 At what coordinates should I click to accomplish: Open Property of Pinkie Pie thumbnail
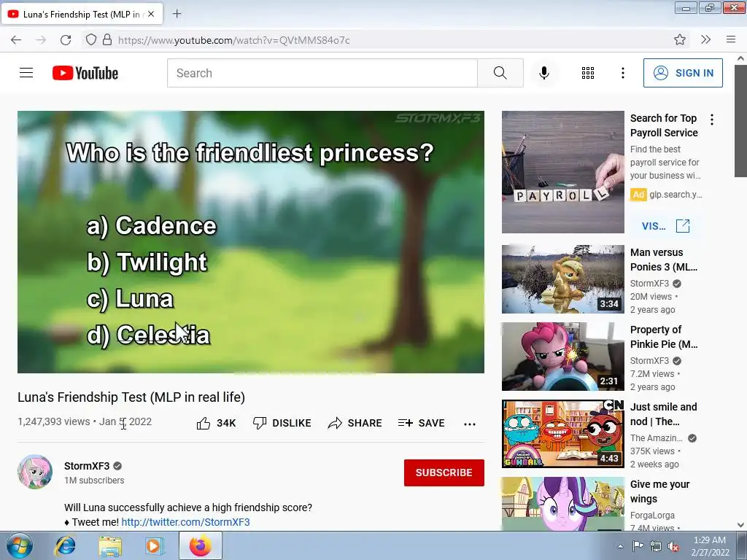[x=562, y=356]
